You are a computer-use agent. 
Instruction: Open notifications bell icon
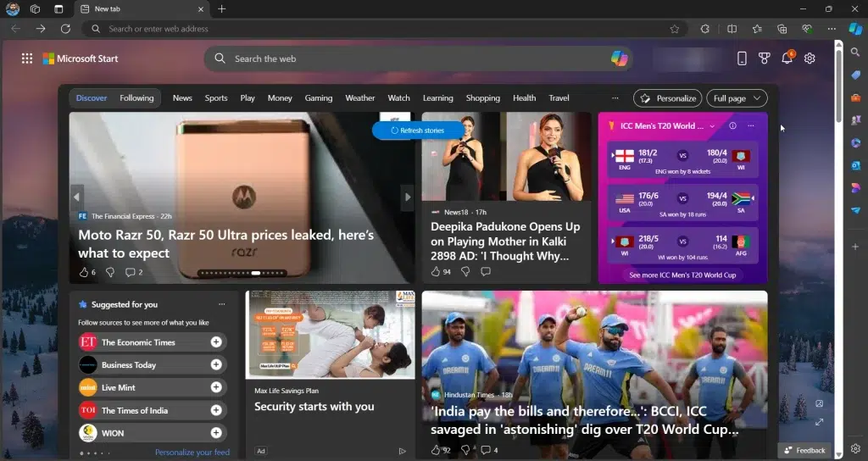click(x=787, y=58)
